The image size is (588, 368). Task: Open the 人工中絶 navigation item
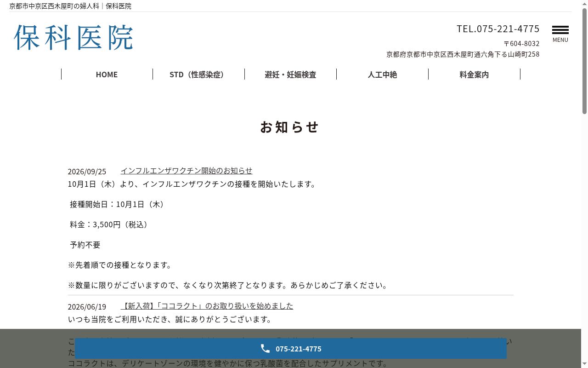[x=382, y=74]
